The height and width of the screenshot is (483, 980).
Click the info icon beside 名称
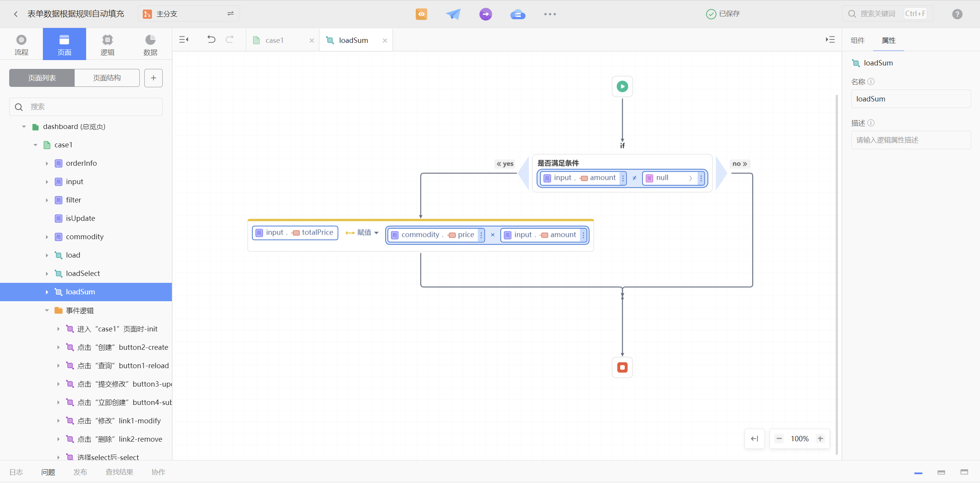(871, 82)
